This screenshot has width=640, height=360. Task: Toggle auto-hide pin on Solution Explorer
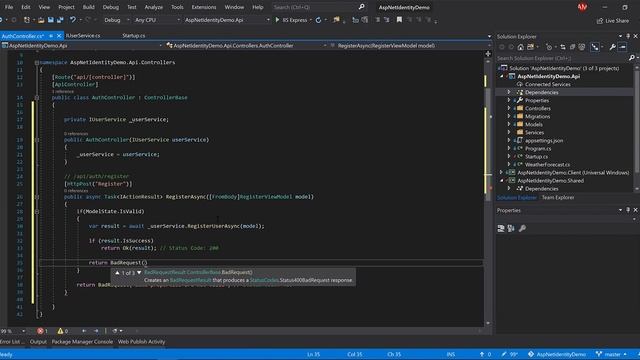628,36
